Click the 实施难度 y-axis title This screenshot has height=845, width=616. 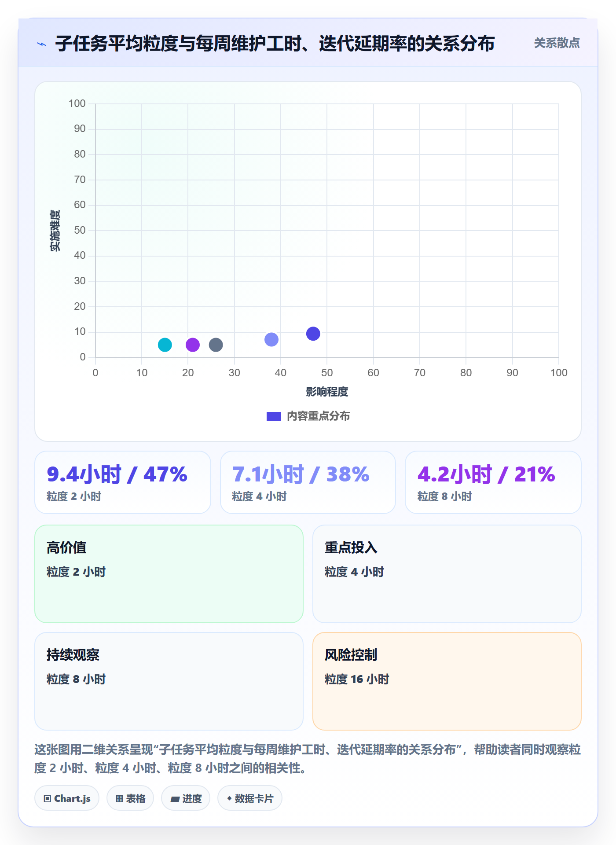click(55, 231)
